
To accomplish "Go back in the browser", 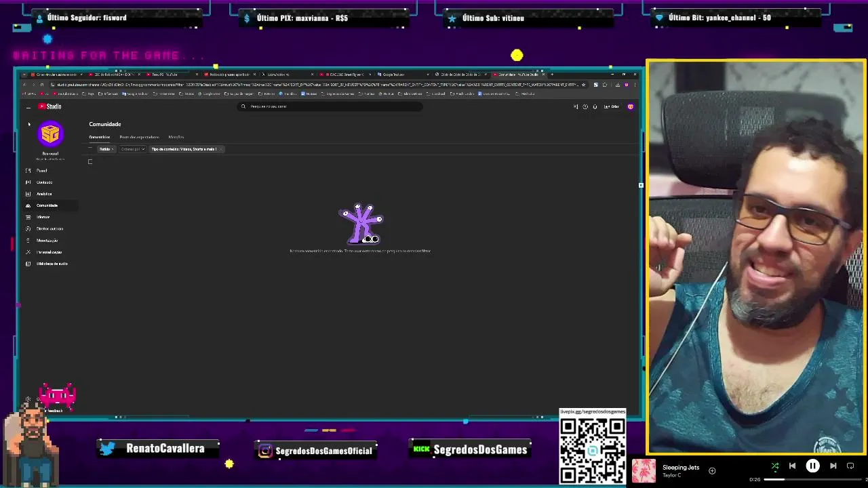I will point(25,85).
